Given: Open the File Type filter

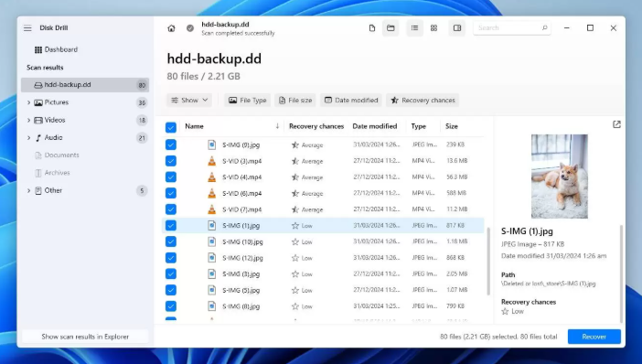Looking at the screenshot, I should coord(247,100).
